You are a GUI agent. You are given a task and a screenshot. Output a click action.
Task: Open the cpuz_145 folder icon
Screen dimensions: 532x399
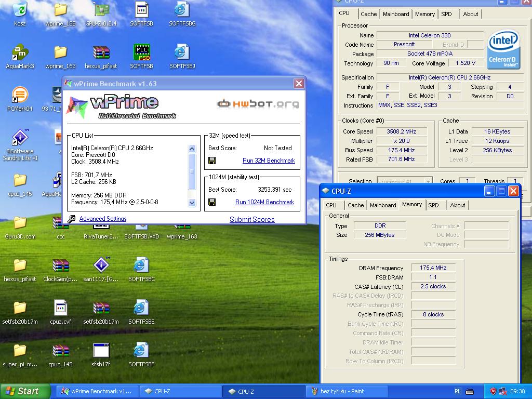pyautogui.click(x=20, y=180)
